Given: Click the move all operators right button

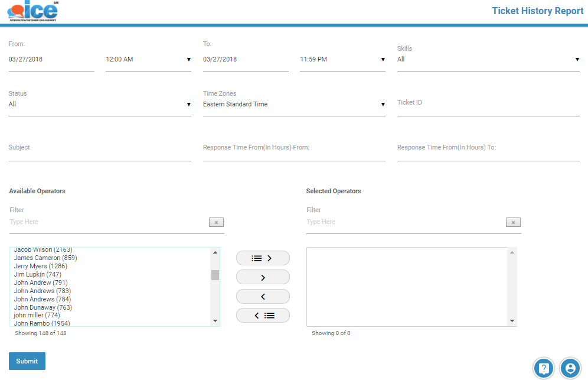Looking at the screenshot, I should tap(263, 258).
